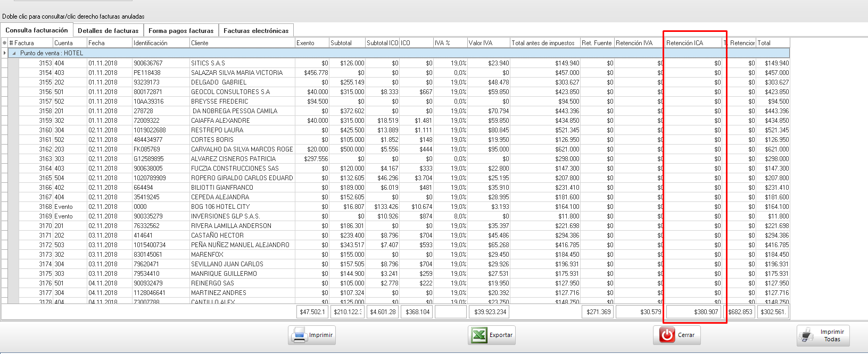868x354 pixels.
Task: Select row header of invoice 3160
Action: [x=4, y=130]
